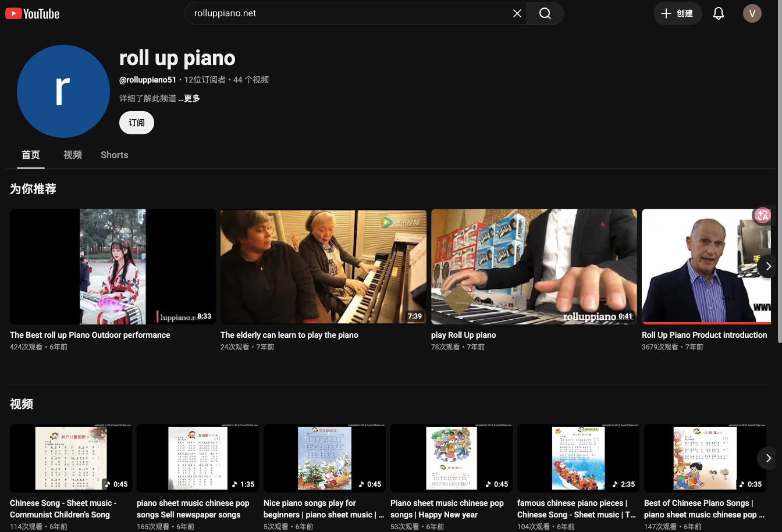782x532 pixels.
Task: Advance the 视频 shelf with right arrow
Action: click(768, 458)
